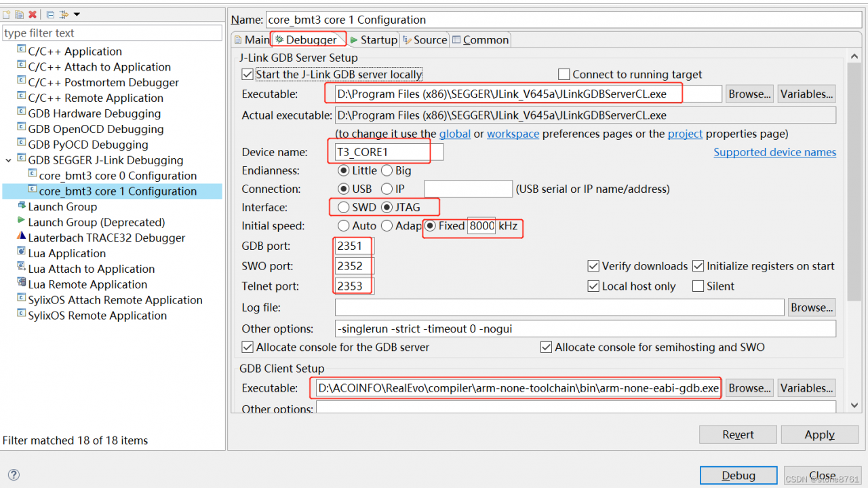Click the green Launch Group (Deprecated) icon

point(22,221)
